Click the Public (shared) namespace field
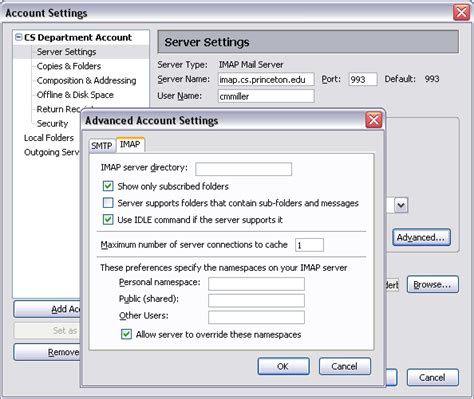The image size is (474, 399). pos(256,300)
